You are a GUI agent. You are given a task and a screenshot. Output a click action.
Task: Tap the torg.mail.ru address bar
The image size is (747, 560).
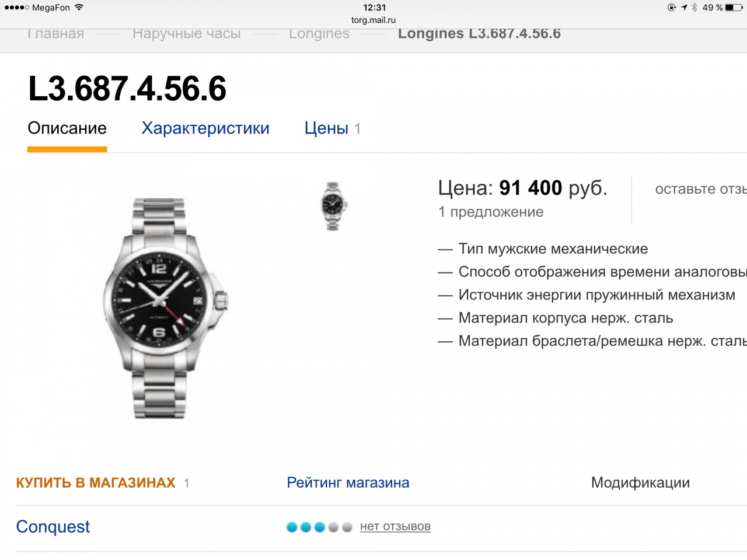(373, 20)
